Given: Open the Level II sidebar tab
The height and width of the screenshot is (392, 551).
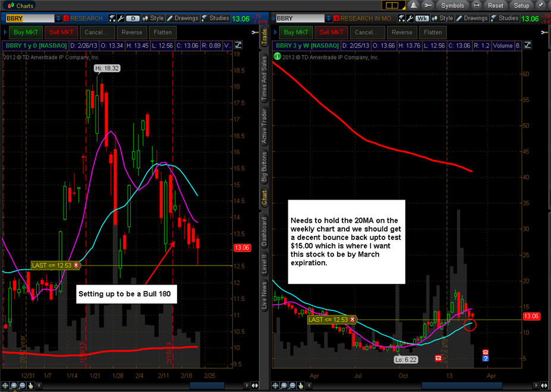Looking at the screenshot, I should click(264, 264).
